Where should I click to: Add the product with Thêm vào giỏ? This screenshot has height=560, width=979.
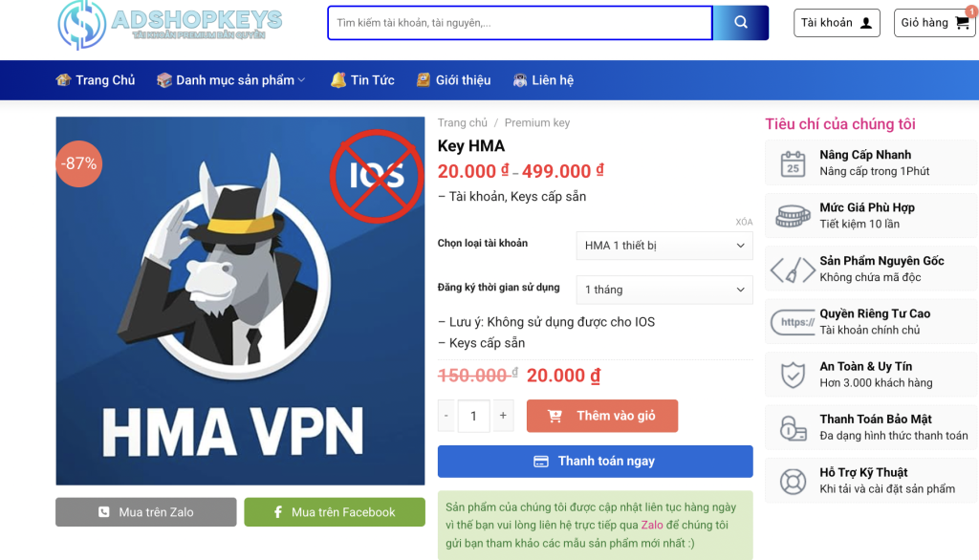coord(602,416)
